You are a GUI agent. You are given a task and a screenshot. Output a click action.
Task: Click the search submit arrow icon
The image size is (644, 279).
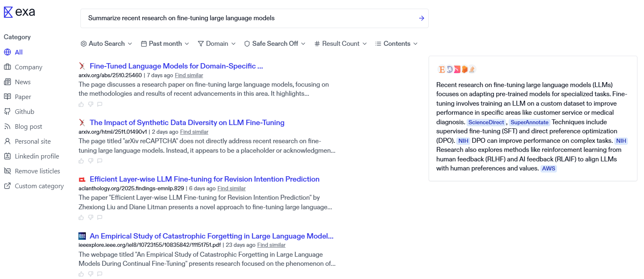(421, 18)
